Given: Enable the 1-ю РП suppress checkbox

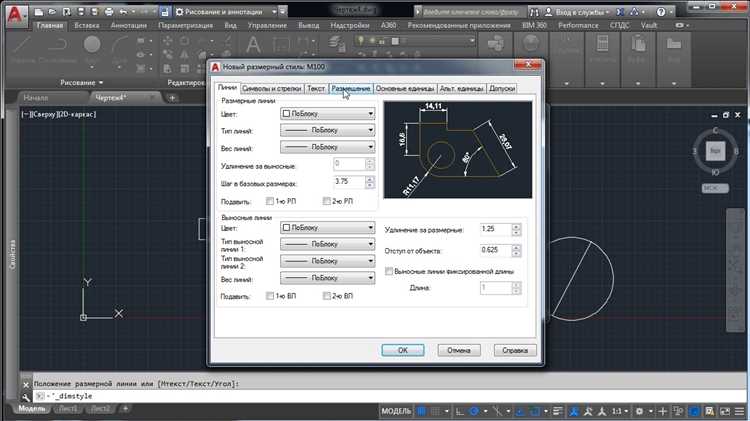Looking at the screenshot, I should tap(271, 201).
